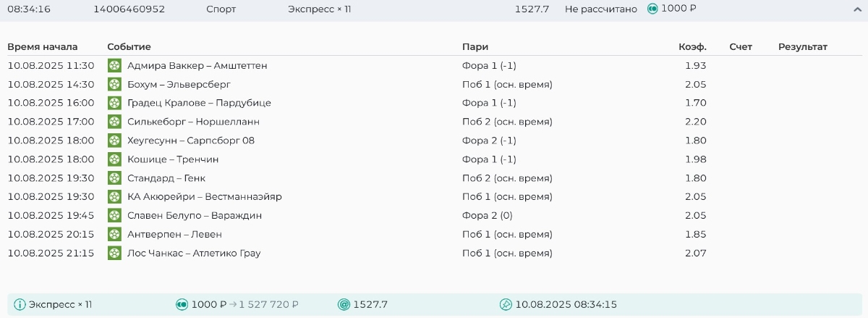Click soccer icon for Силькеборг – Норшелланн

pos(114,122)
